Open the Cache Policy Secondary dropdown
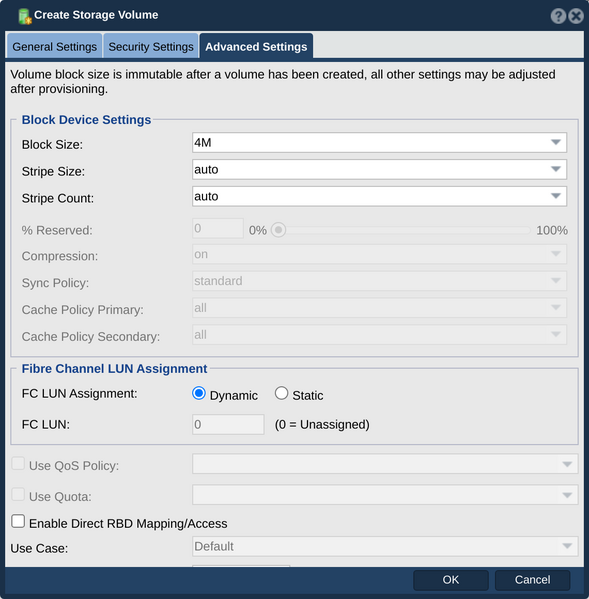Viewport: 589px width, 599px height. coord(379,335)
